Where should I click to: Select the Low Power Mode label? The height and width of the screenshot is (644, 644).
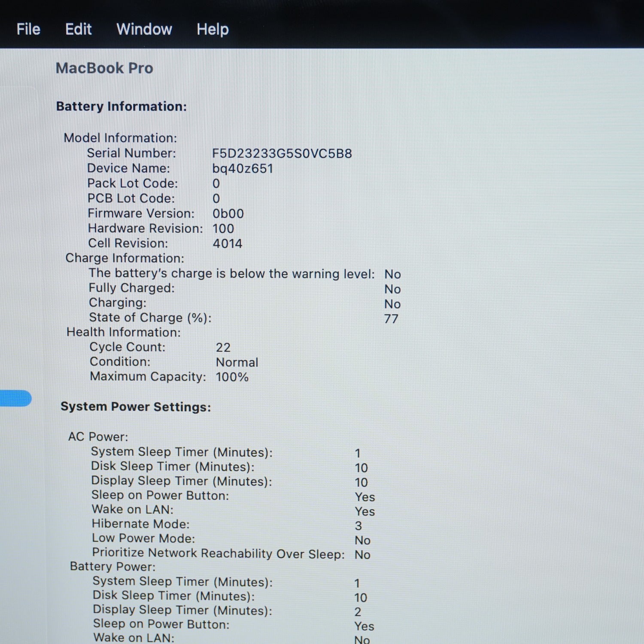[143, 538]
